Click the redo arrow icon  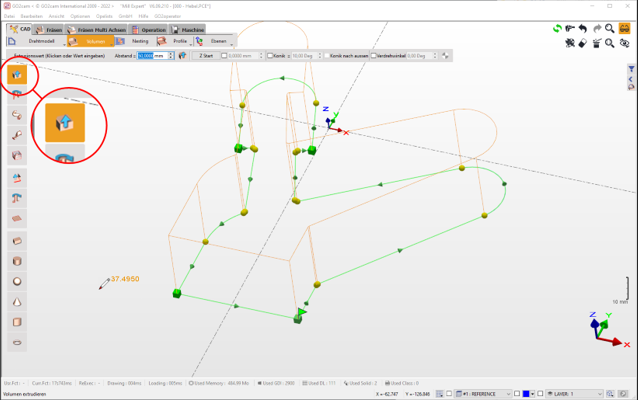click(597, 29)
